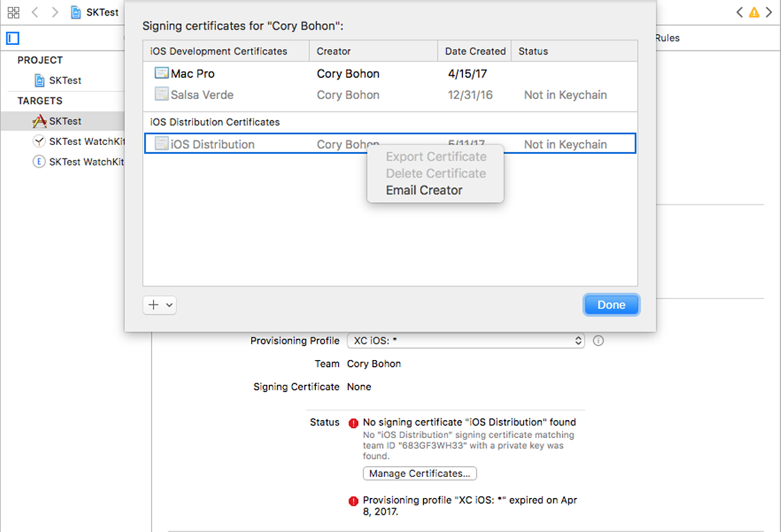The image size is (781, 532).
Task: Click Export Certificate menu entry
Action: coord(436,157)
